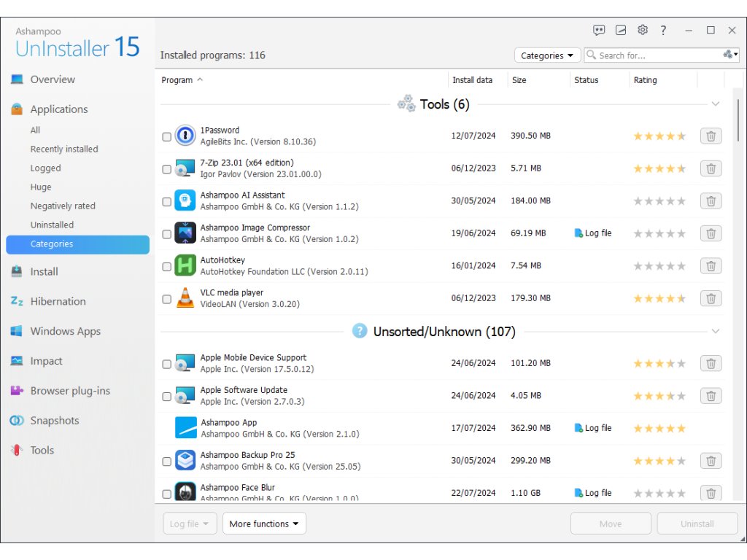Screen dimensions: 747x560
Task: Select the Ashampoo App row thumbnail
Action: pos(186,427)
